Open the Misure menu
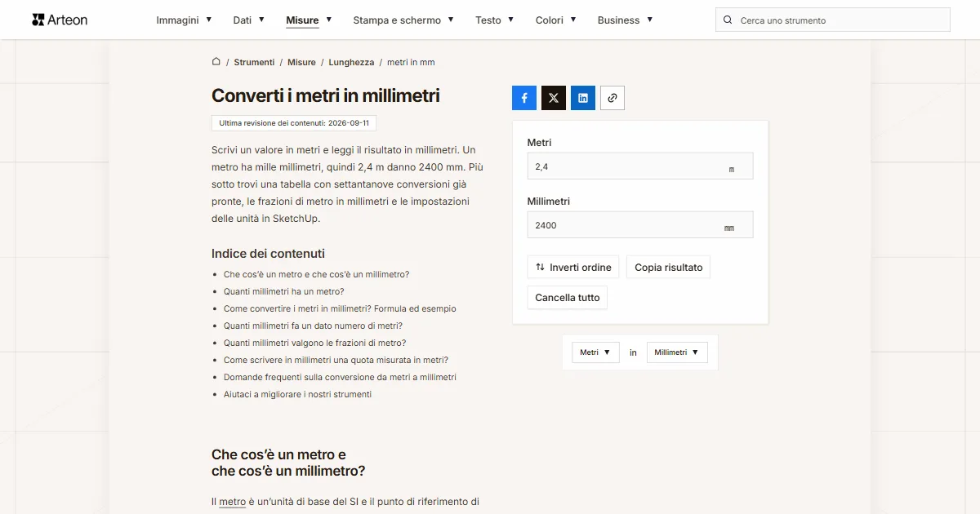980x514 pixels. (309, 20)
